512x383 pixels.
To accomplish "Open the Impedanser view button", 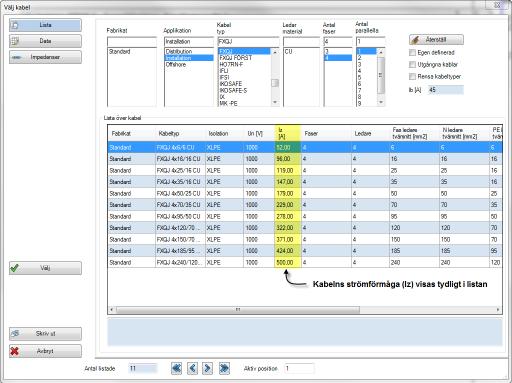I will [x=45, y=57].
